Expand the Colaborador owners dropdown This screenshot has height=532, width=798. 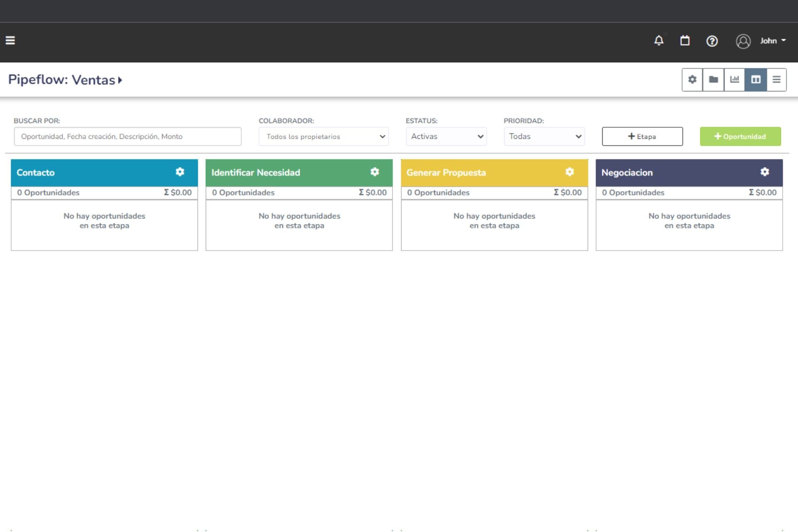pyautogui.click(x=323, y=136)
